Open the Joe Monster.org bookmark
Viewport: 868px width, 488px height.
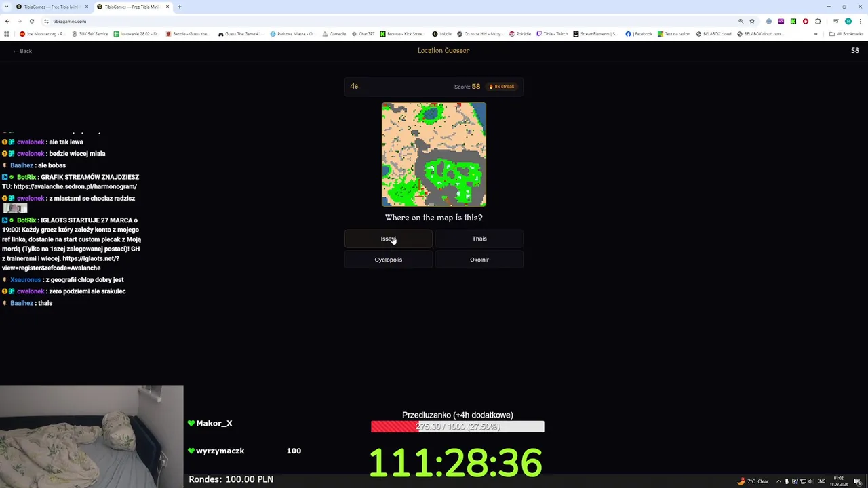tap(42, 33)
